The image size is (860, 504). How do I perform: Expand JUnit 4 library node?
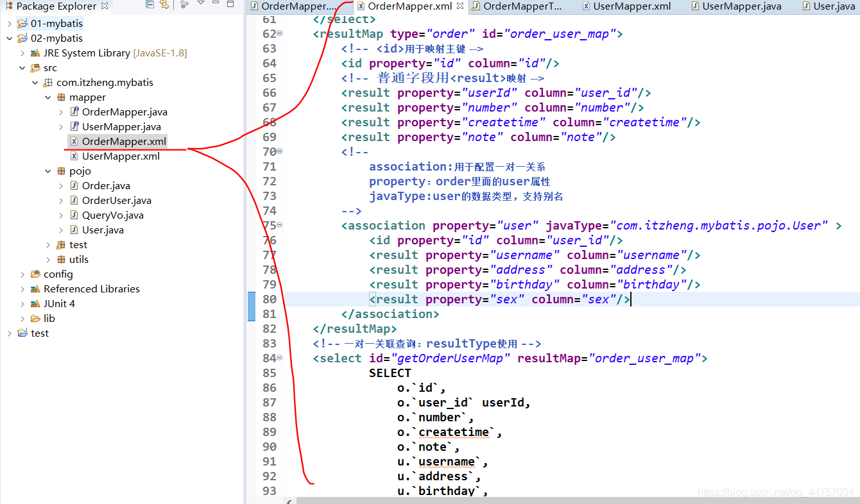coord(22,304)
